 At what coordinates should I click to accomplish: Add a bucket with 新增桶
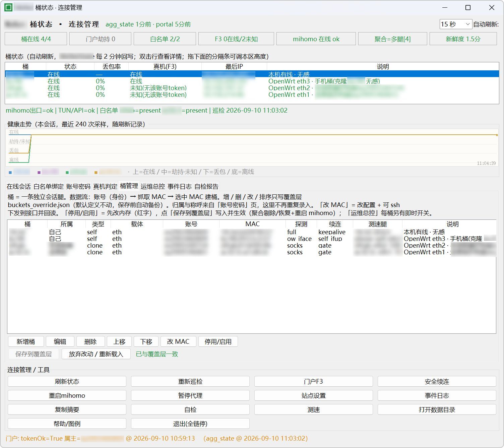pyautogui.click(x=26, y=341)
